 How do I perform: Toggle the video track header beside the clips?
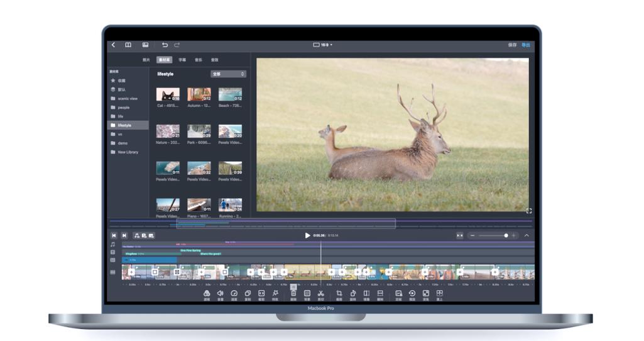point(113,272)
